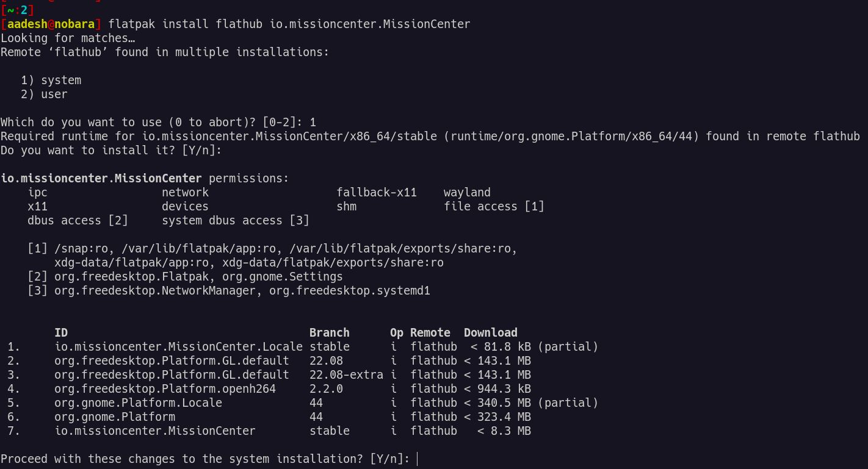Viewport: 868px width, 469px height.
Task: Click the username aadesh in the prompt
Action: [x=27, y=24]
